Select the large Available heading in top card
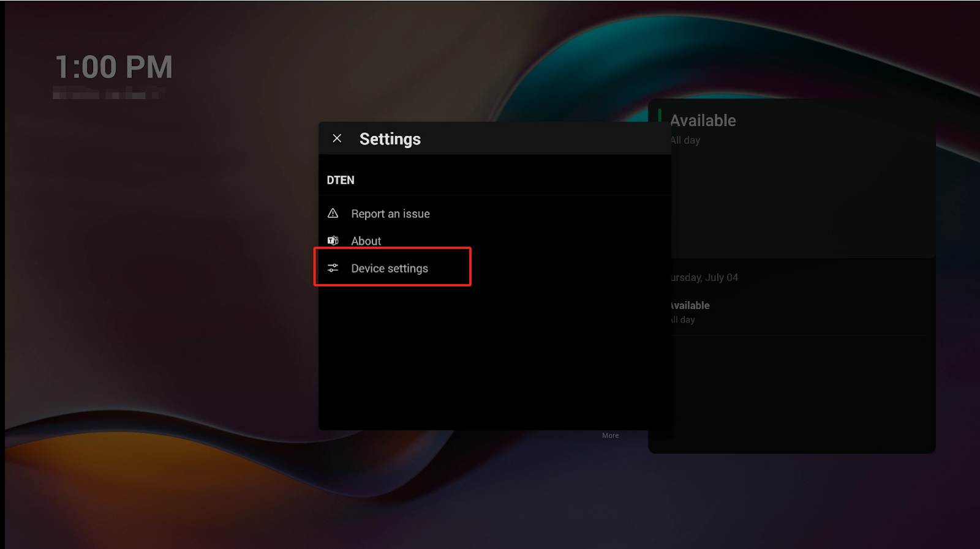The image size is (980, 549). [x=703, y=121]
